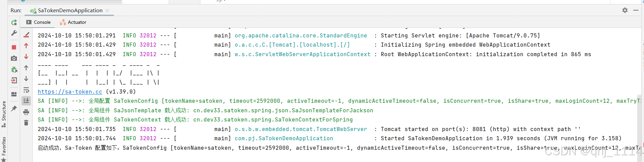Open the https://sa-token.cc link
This screenshot has width=644, height=162.
pyautogui.click(x=70, y=92)
